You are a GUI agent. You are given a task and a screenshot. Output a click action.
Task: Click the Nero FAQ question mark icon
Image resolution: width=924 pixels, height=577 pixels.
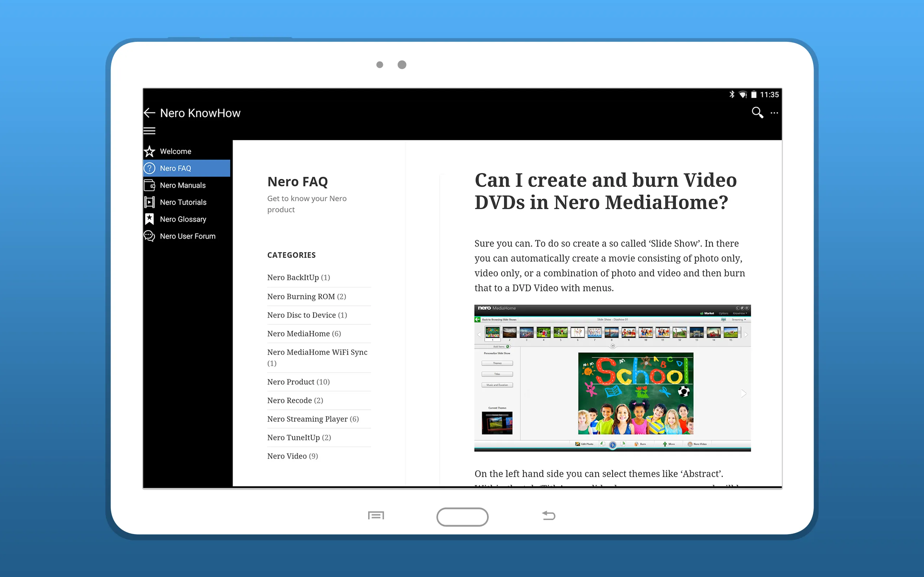coord(149,168)
